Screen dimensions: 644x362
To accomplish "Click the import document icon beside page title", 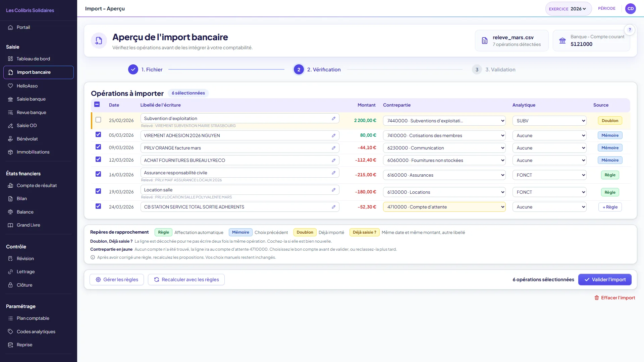I will click(x=99, y=41).
